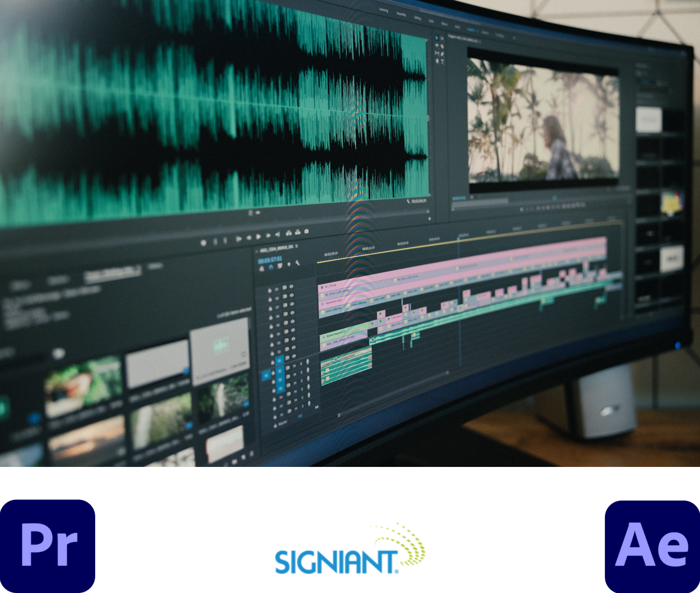The width and height of the screenshot is (700, 593).
Task: Select the Pen tool
Action: (x=442, y=54)
